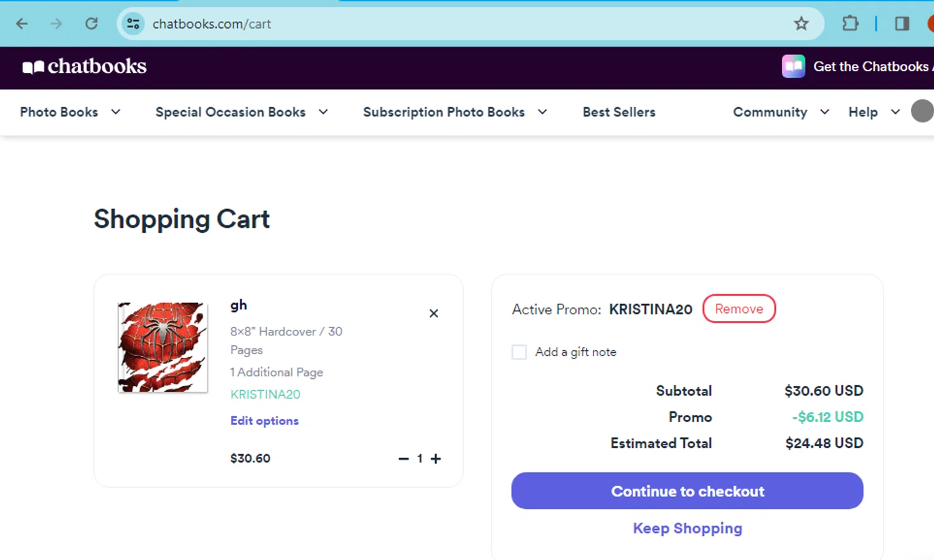Expand the Photo Books menu
The height and width of the screenshot is (560, 934).
point(70,112)
